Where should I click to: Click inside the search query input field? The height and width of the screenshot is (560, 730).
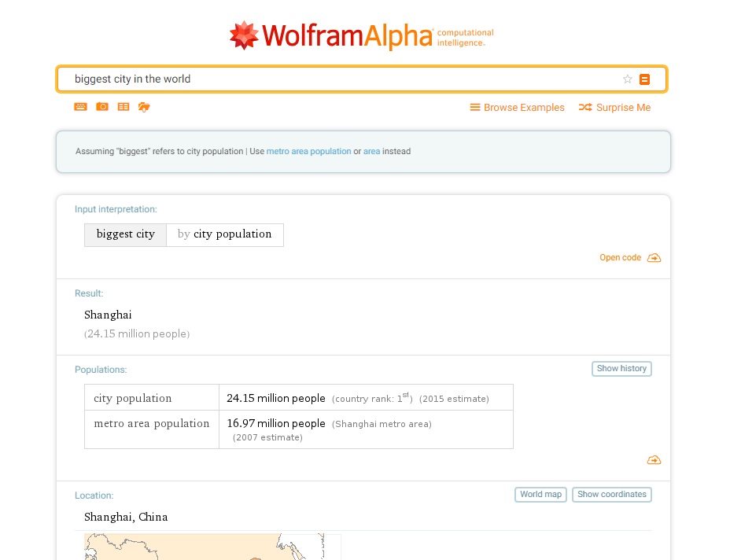[x=338, y=79]
